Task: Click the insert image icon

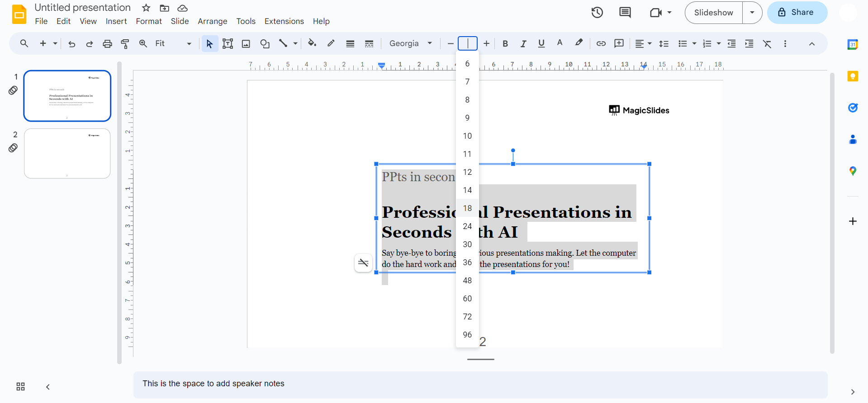Action: (246, 44)
